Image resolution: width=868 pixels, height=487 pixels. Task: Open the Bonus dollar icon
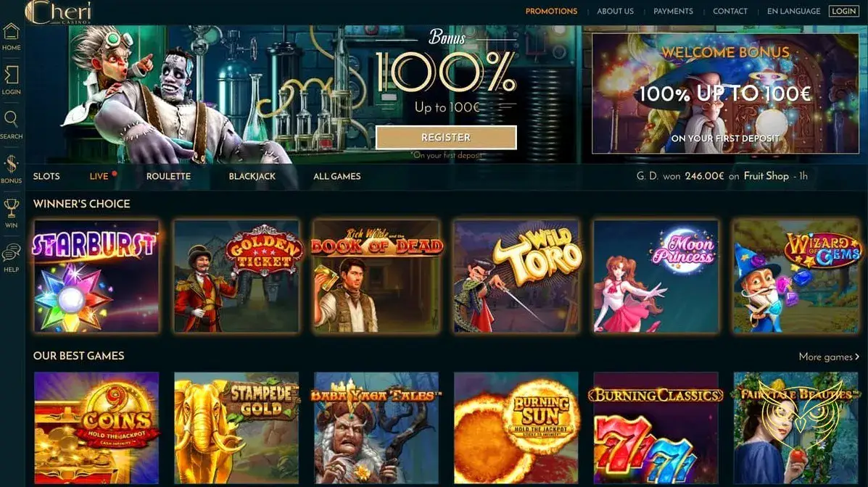[11, 165]
